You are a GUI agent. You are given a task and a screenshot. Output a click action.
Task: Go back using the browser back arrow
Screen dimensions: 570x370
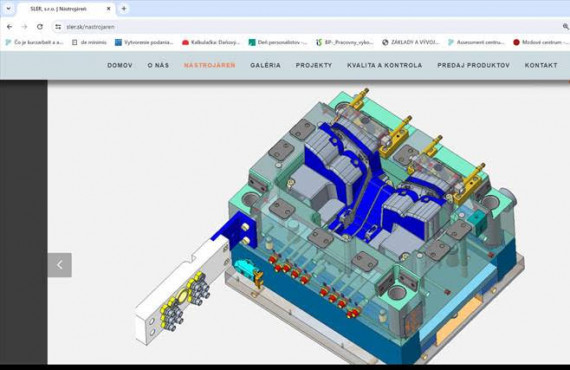(9, 27)
